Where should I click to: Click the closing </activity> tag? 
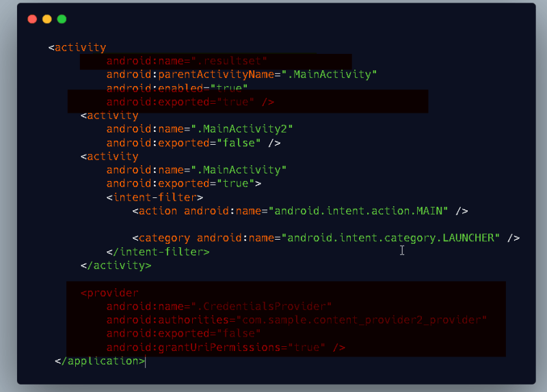tap(116, 266)
